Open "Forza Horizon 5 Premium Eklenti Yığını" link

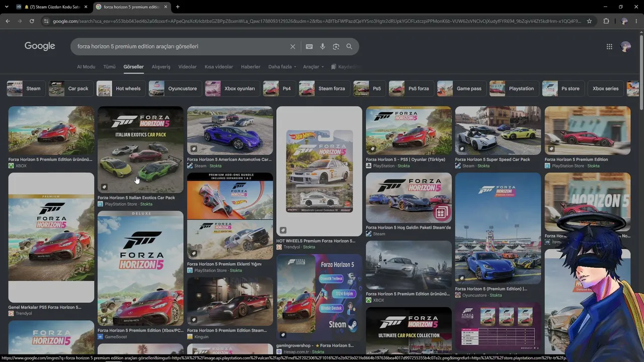[x=224, y=264]
